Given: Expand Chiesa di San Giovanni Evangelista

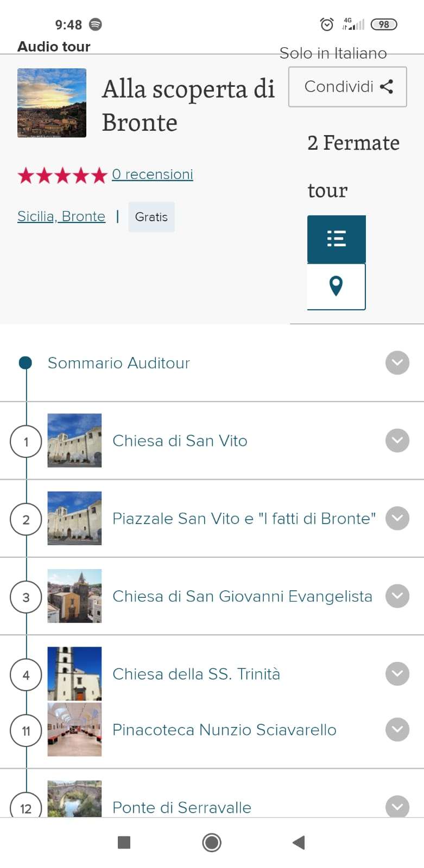Looking at the screenshot, I should 397,596.
